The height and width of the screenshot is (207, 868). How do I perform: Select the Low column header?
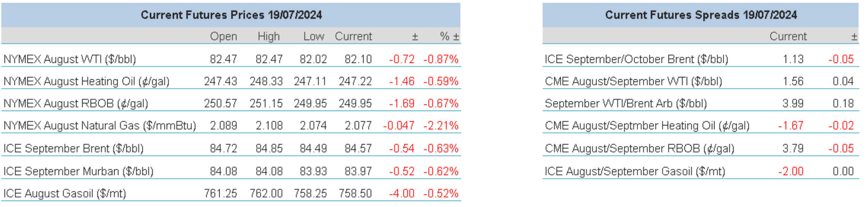click(314, 36)
